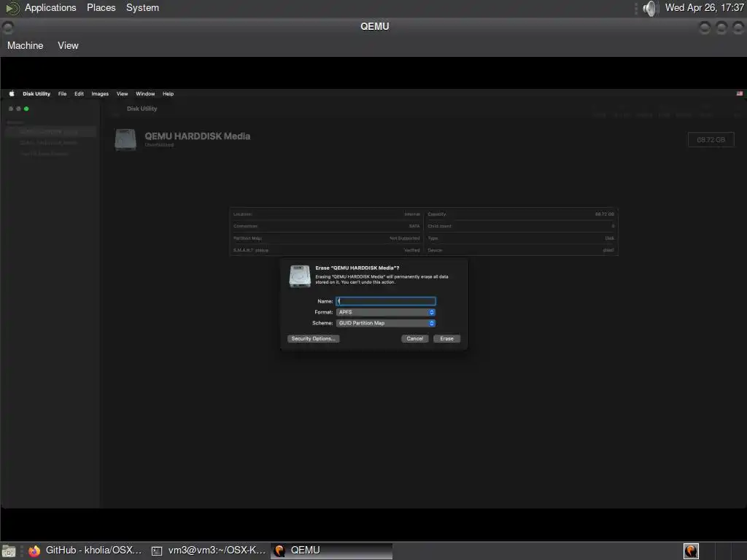The width and height of the screenshot is (747, 560).
Task: Click the clock showing Wed Apr 26, 17:37
Action: [x=704, y=7]
